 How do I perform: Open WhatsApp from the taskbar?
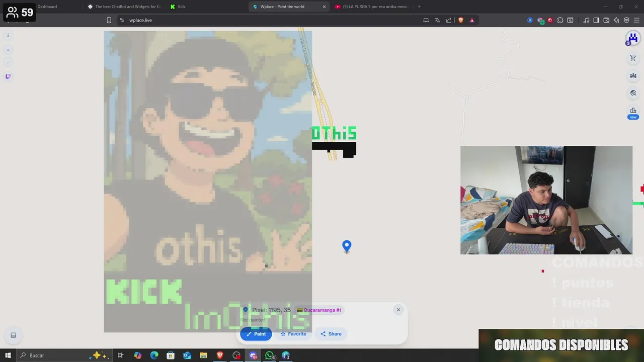point(270,355)
